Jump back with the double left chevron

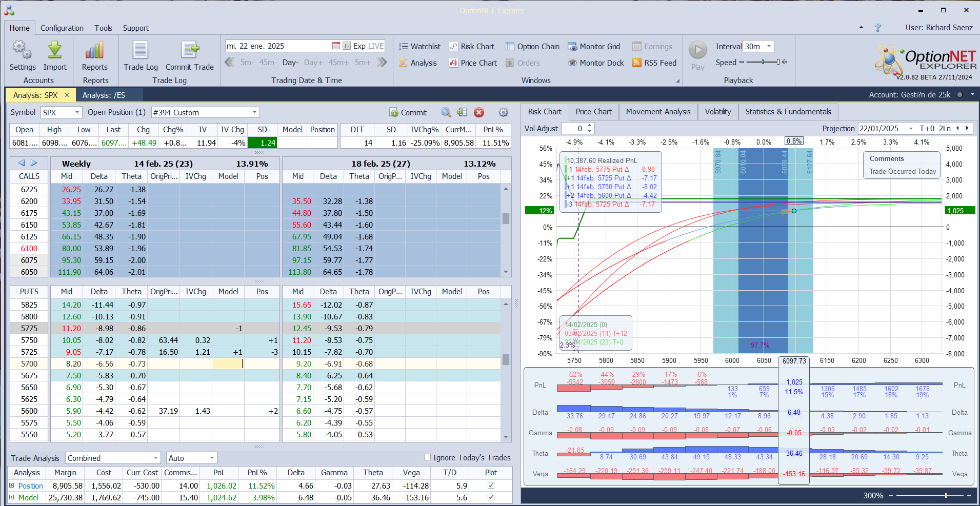click(x=230, y=63)
